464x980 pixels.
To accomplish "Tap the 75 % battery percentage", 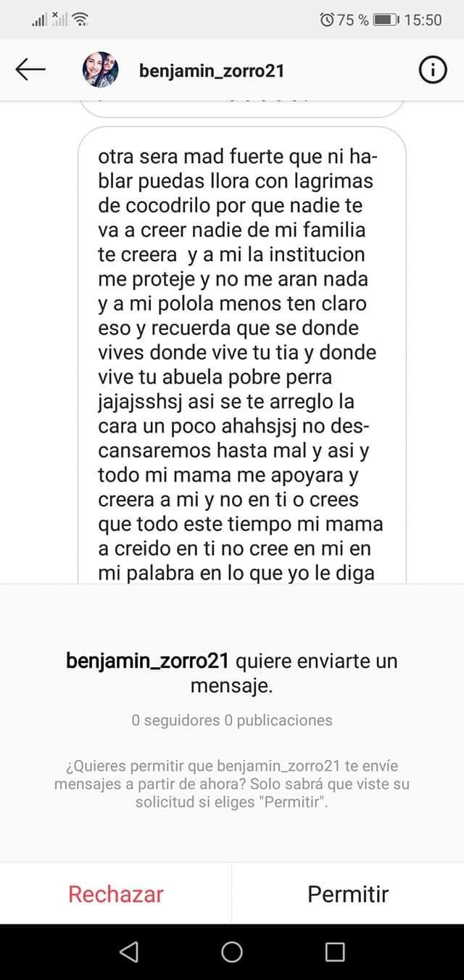I will (x=353, y=20).
